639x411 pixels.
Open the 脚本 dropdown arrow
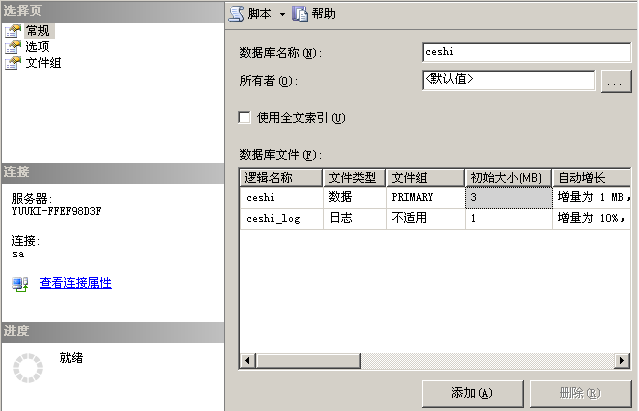282,15
